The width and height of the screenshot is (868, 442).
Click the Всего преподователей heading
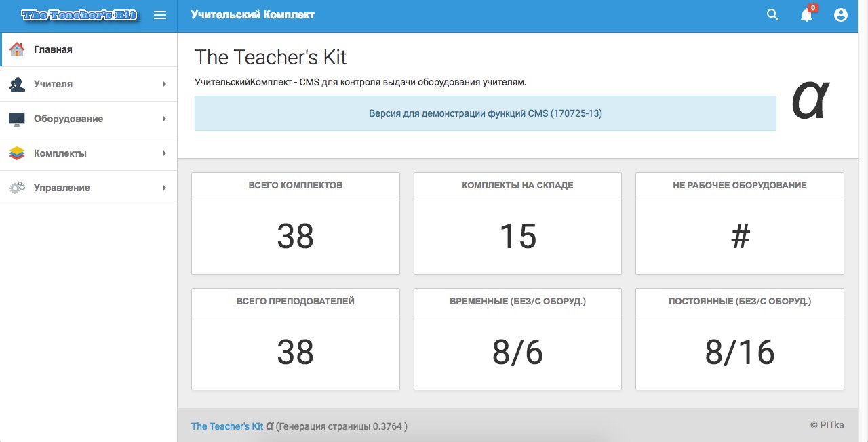(x=296, y=301)
